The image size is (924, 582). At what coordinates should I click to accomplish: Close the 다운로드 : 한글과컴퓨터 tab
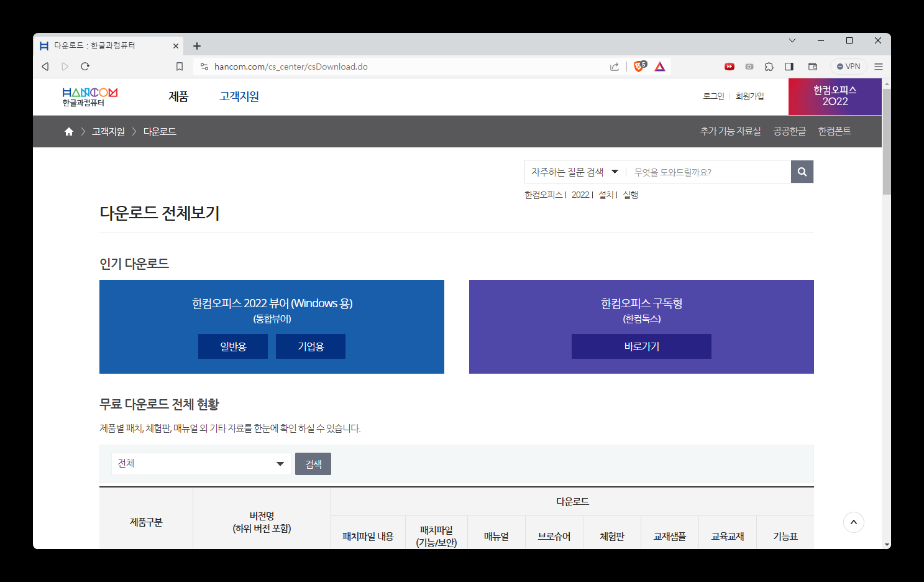[176, 46]
